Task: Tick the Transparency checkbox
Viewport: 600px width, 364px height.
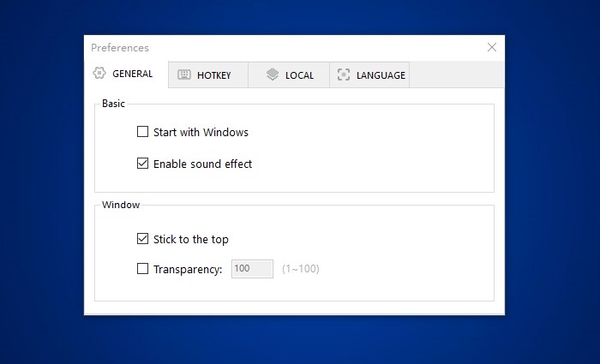Action: click(143, 268)
